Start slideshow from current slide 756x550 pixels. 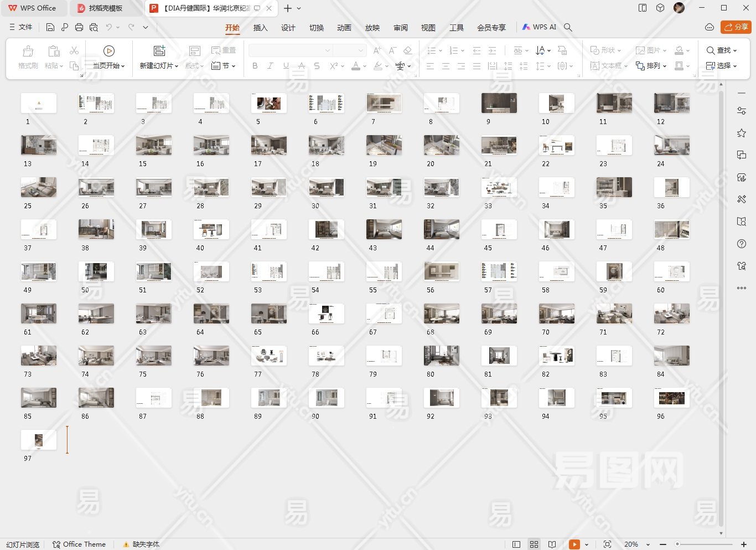pos(109,51)
